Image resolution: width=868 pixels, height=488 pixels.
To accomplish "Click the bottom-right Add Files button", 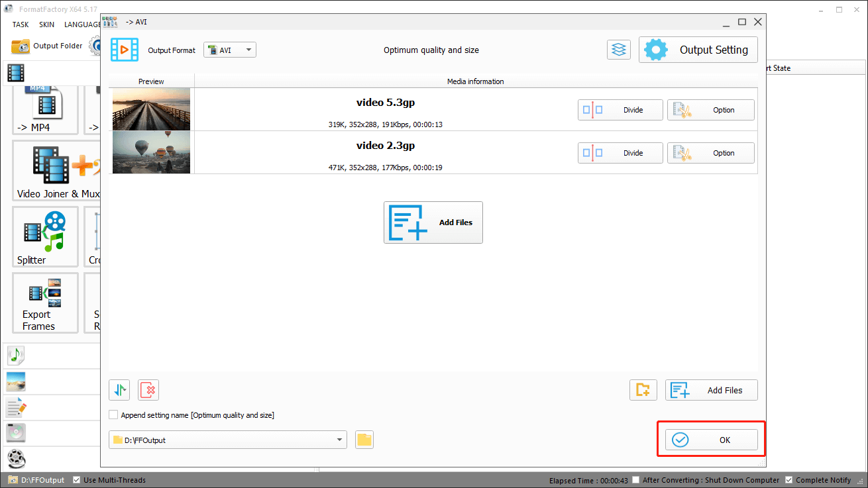I will click(x=712, y=390).
